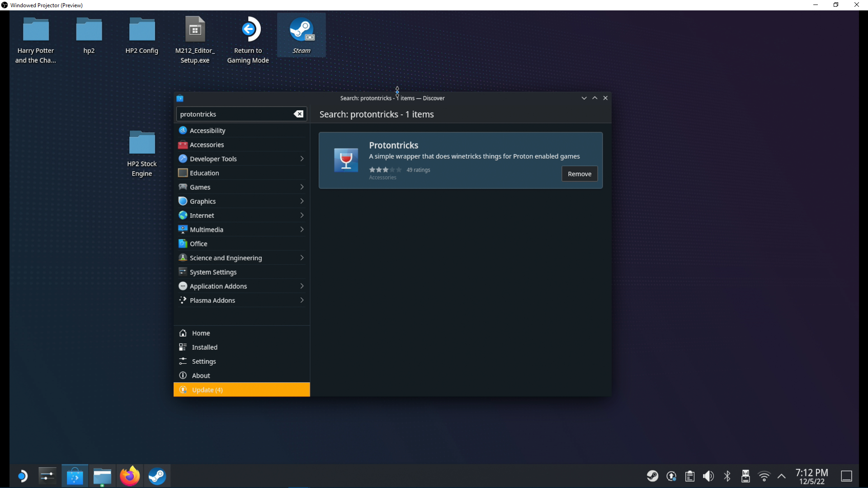Open the Harry Potter desktop folder
Image resolution: width=868 pixels, height=488 pixels.
36,41
